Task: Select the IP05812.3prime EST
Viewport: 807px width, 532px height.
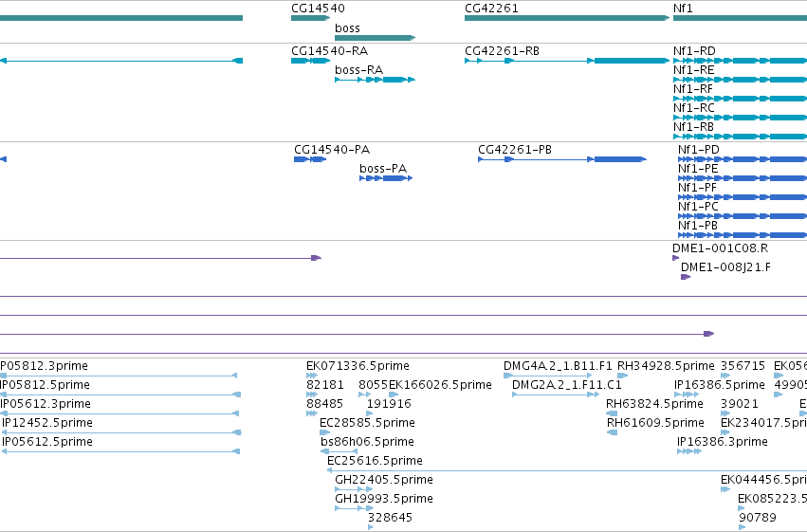Action: pyautogui.click(x=119, y=376)
